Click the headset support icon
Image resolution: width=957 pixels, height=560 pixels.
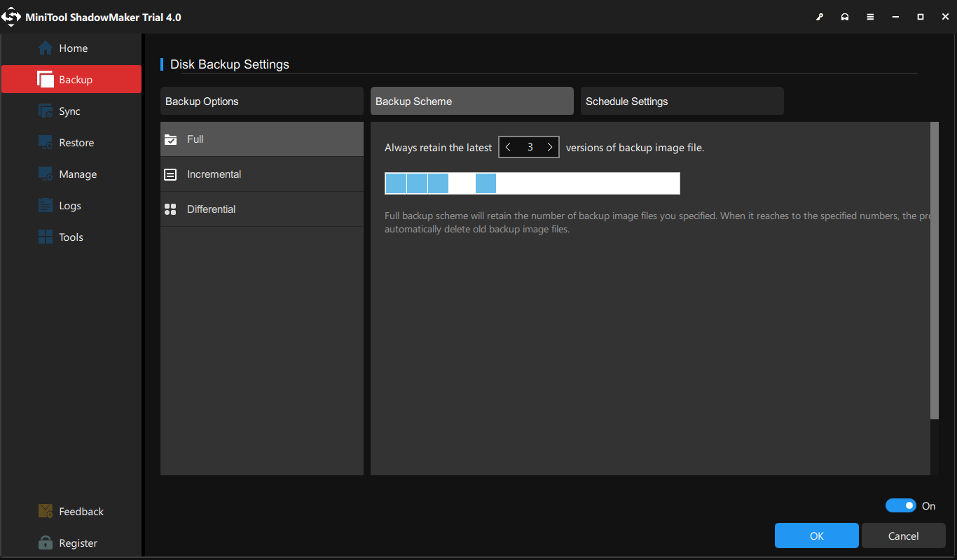click(845, 17)
